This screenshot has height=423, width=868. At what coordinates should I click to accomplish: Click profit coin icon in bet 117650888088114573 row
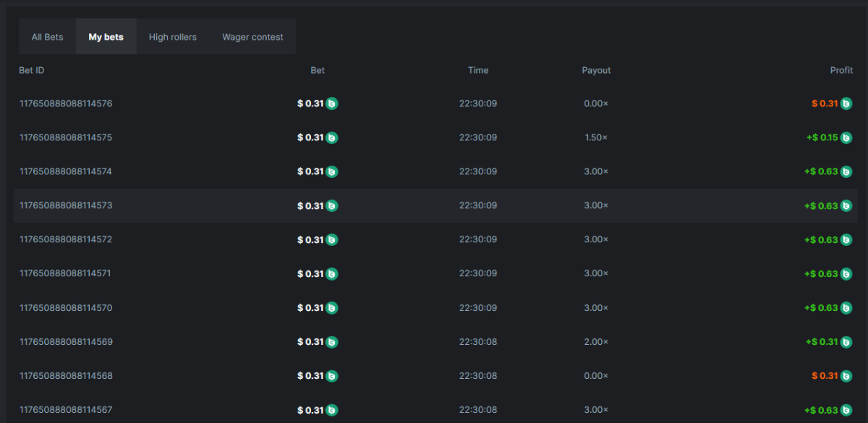847,205
